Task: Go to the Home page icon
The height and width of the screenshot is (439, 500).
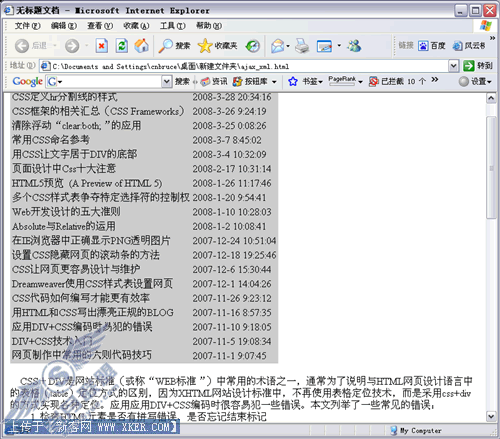Action: (141, 46)
